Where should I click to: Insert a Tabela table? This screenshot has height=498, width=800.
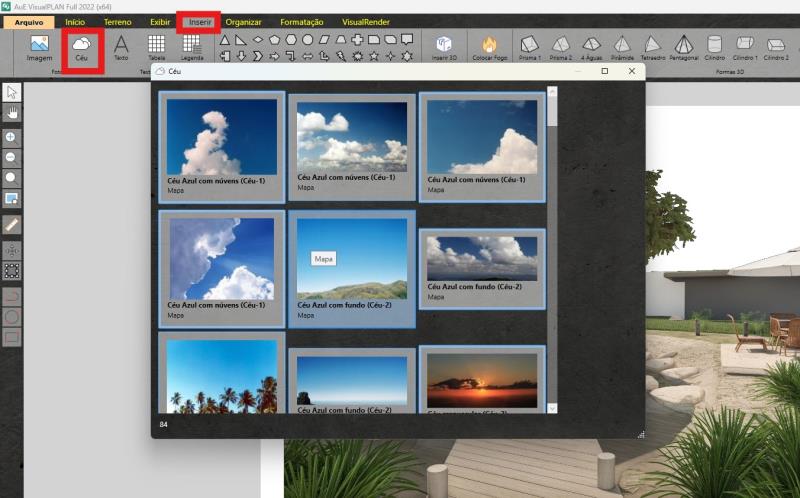pyautogui.click(x=156, y=48)
